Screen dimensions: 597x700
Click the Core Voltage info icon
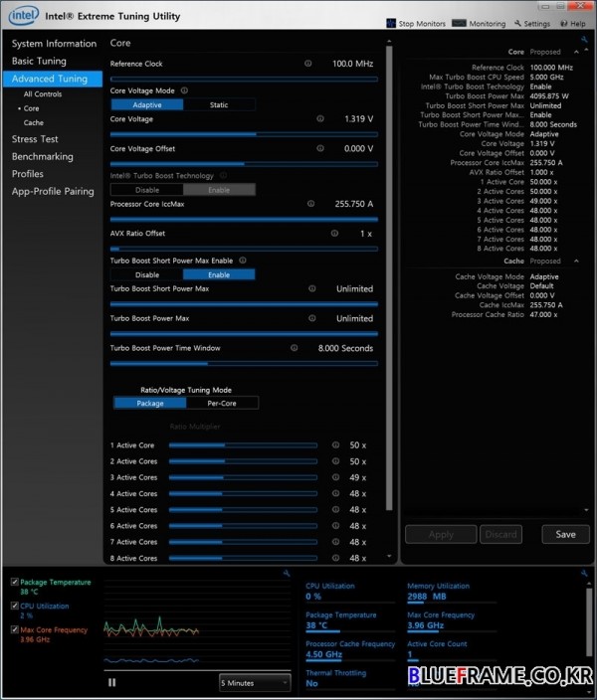click(320, 118)
